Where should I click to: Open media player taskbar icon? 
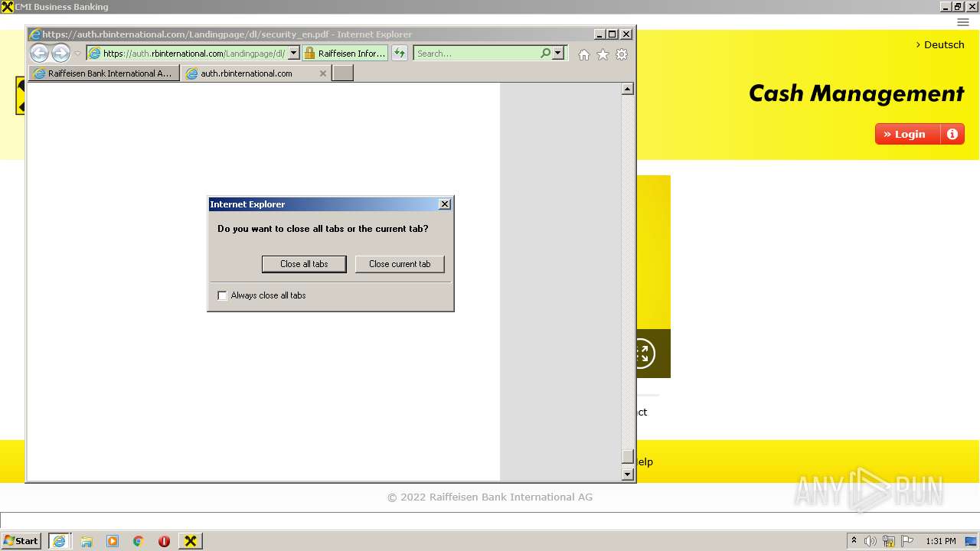click(x=113, y=541)
